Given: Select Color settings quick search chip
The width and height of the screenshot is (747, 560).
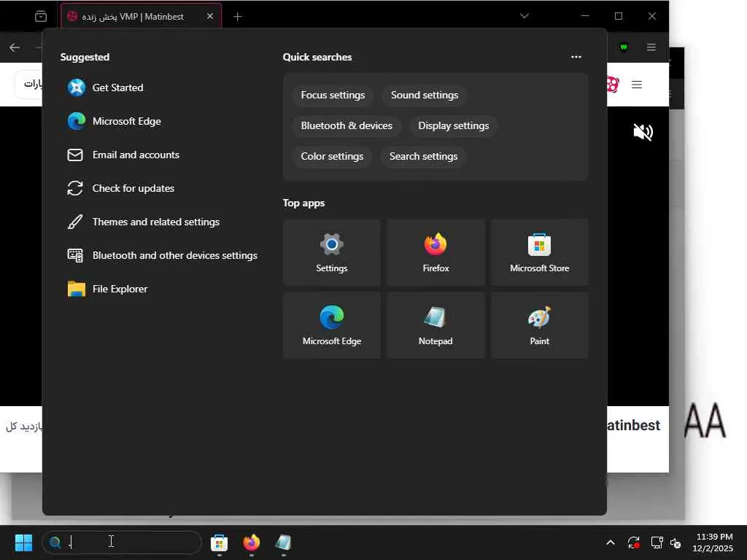Looking at the screenshot, I should [332, 156].
